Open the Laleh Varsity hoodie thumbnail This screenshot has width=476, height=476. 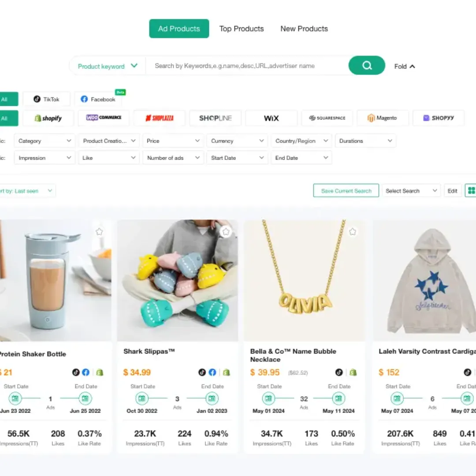424,280
